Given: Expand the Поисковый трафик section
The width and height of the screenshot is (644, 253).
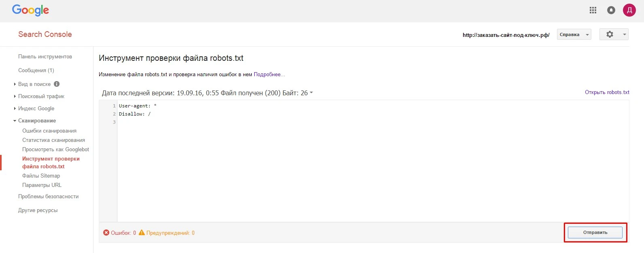Looking at the screenshot, I should pos(41,96).
